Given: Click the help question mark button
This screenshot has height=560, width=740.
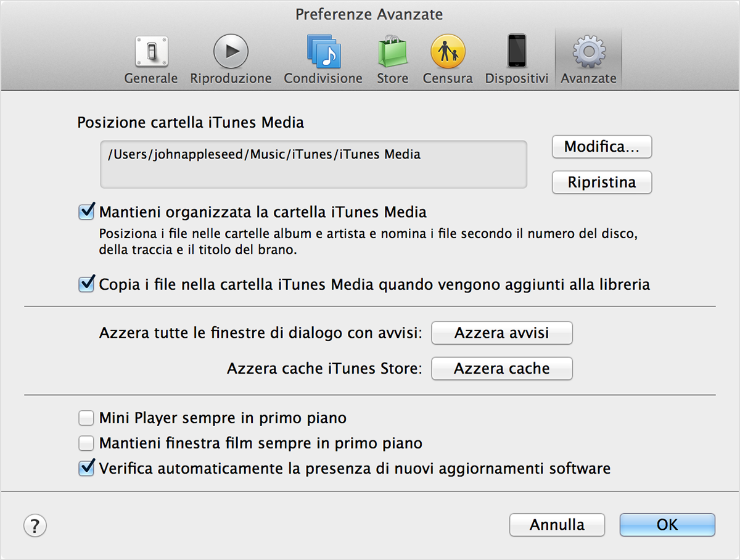Looking at the screenshot, I should [x=35, y=525].
